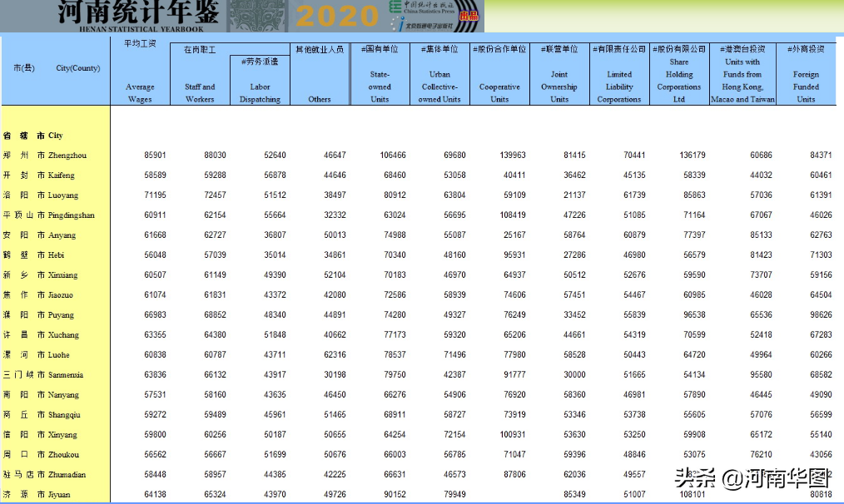Select Xuchang state-owned value 77173
The height and width of the screenshot is (504, 844).
click(395, 334)
